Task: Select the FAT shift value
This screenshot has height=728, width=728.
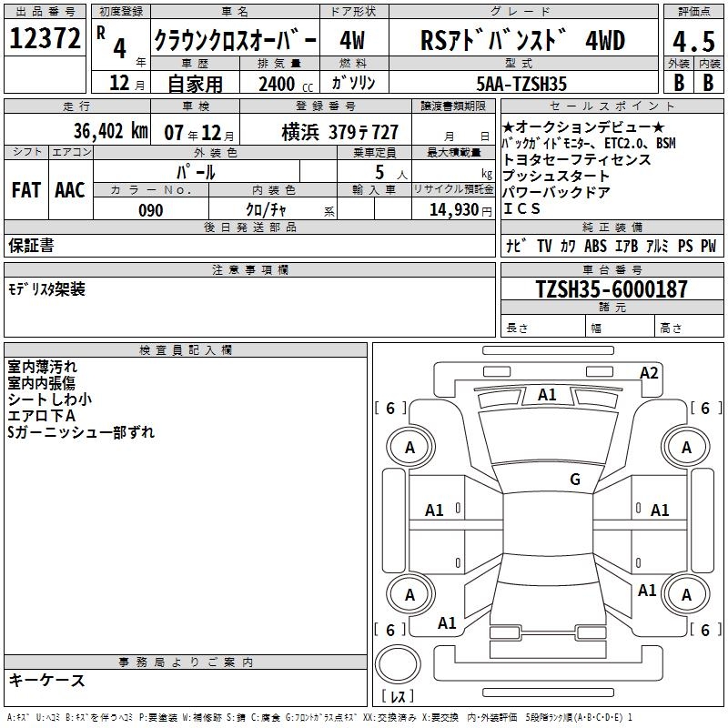Action: pyautogui.click(x=26, y=190)
